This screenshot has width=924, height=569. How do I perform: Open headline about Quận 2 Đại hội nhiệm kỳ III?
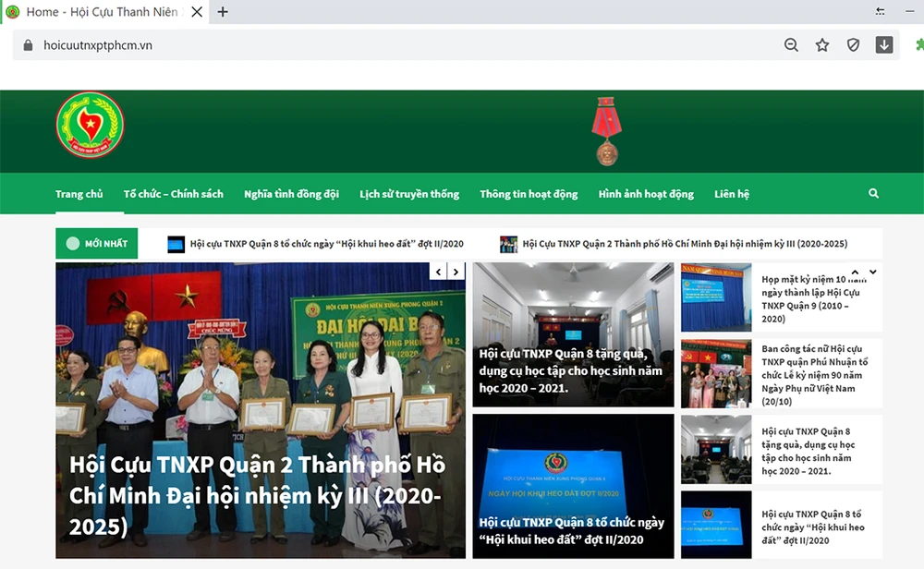click(x=256, y=495)
